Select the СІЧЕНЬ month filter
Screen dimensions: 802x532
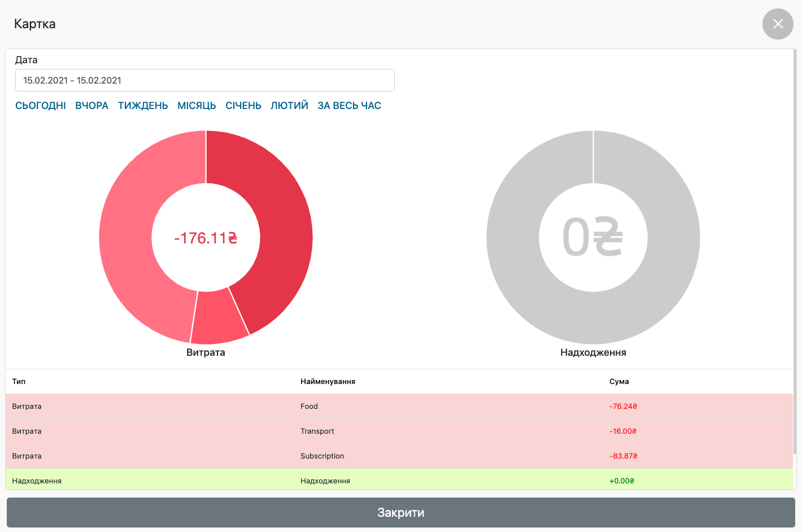243,106
